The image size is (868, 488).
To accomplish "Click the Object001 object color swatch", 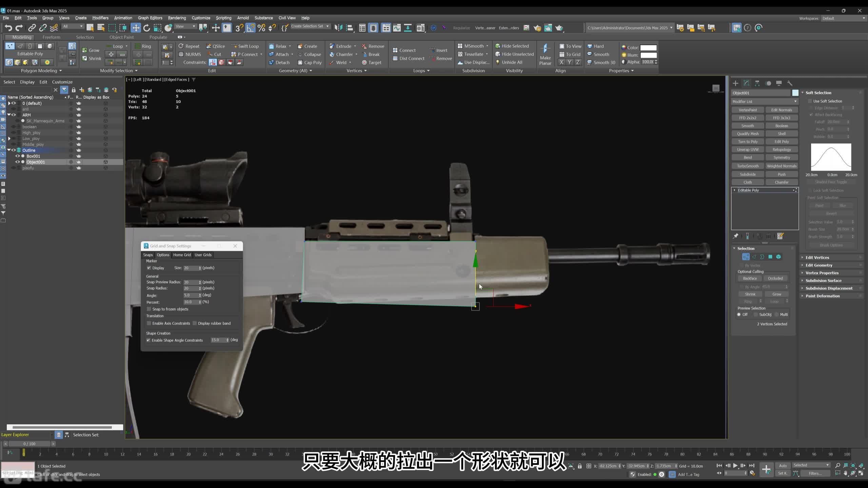I will 795,93.
